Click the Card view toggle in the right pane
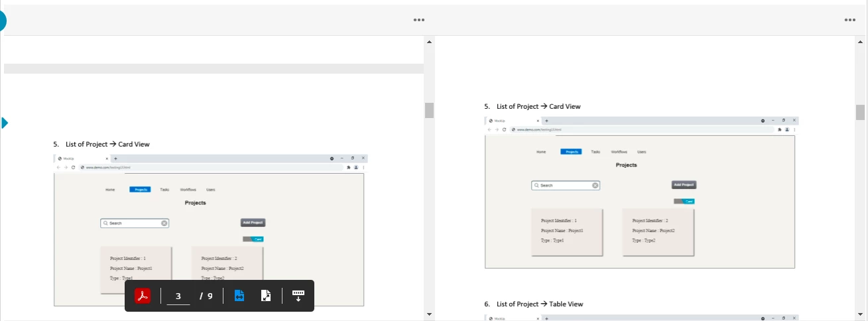Viewport: 868px width, 321px height. [x=684, y=201]
